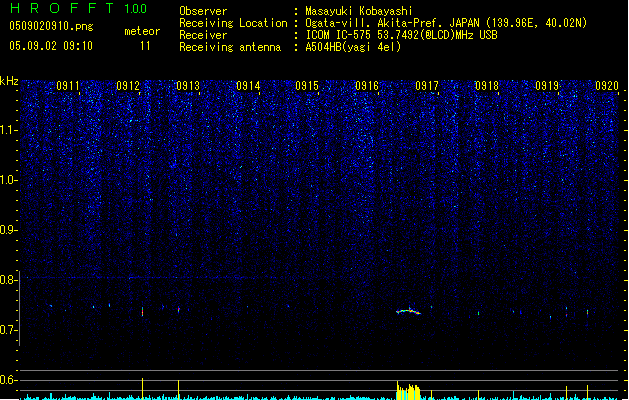The height and width of the screenshot is (400, 629).
Task: Select the filename 0509020910.png
Action: [51, 27]
